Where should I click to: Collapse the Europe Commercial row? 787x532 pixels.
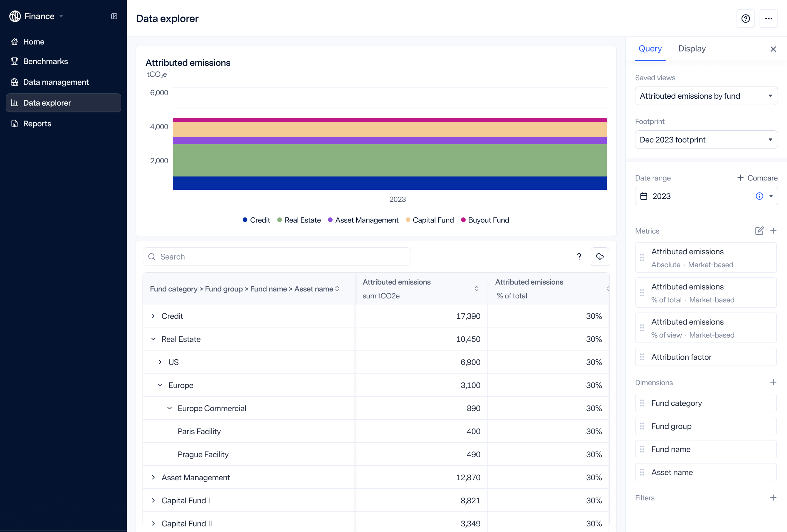point(170,408)
